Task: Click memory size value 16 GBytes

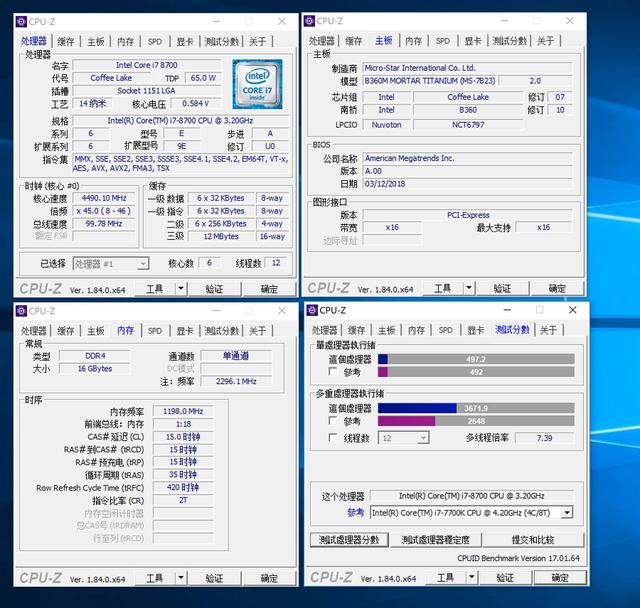Action: tap(95, 368)
